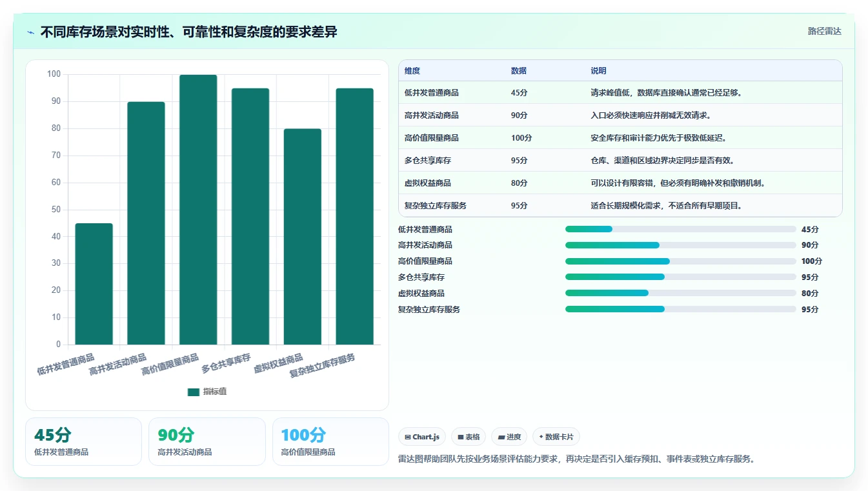Click the lightning icon beside the title
Screen dimensions: 868x491
coord(31,32)
